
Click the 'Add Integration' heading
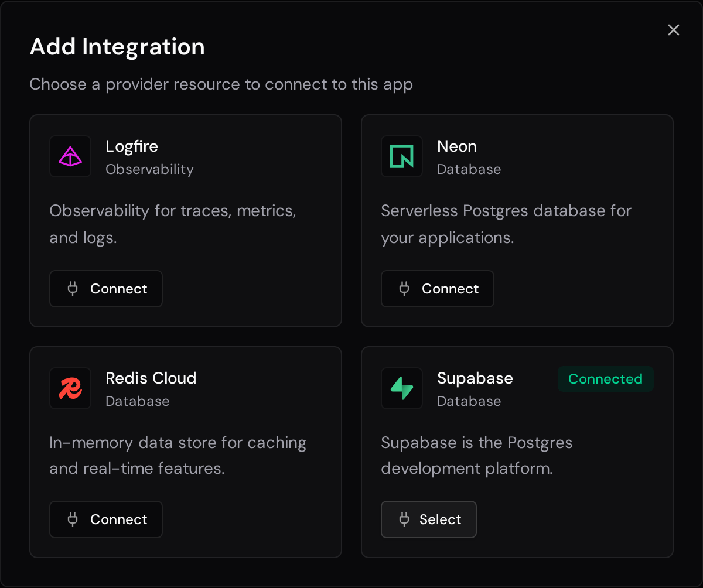(x=117, y=47)
